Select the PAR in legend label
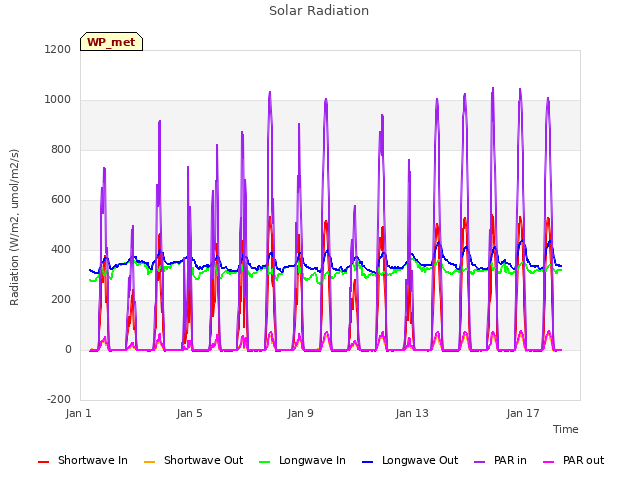 (510, 460)
